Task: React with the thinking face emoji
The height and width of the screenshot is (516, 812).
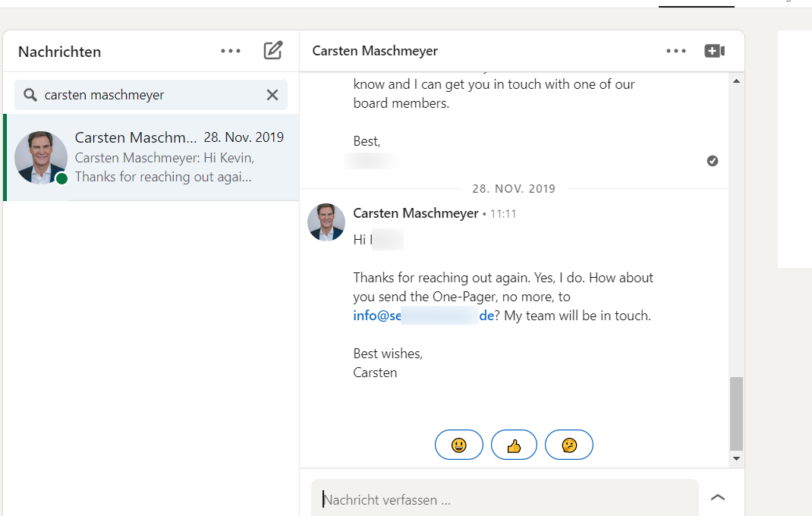Action: [x=569, y=445]
